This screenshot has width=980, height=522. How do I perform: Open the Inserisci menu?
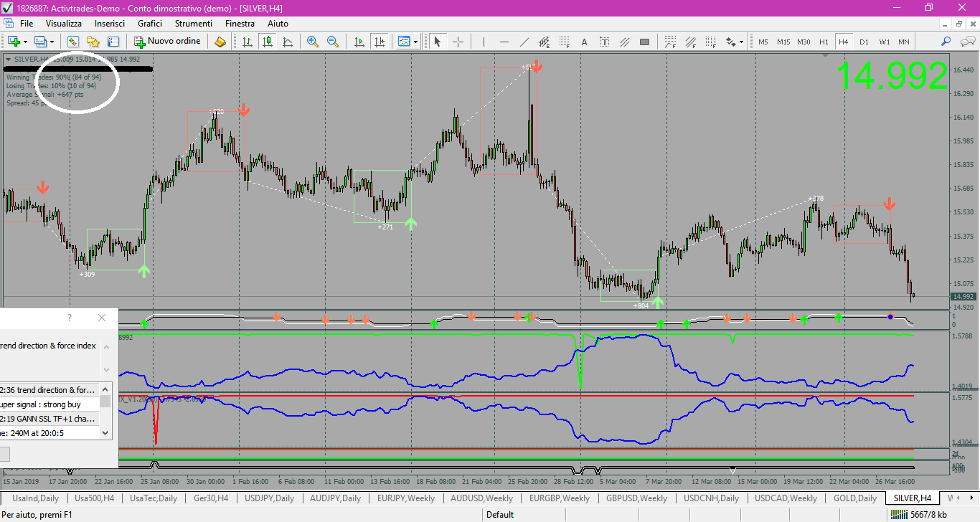pos(110,24)
